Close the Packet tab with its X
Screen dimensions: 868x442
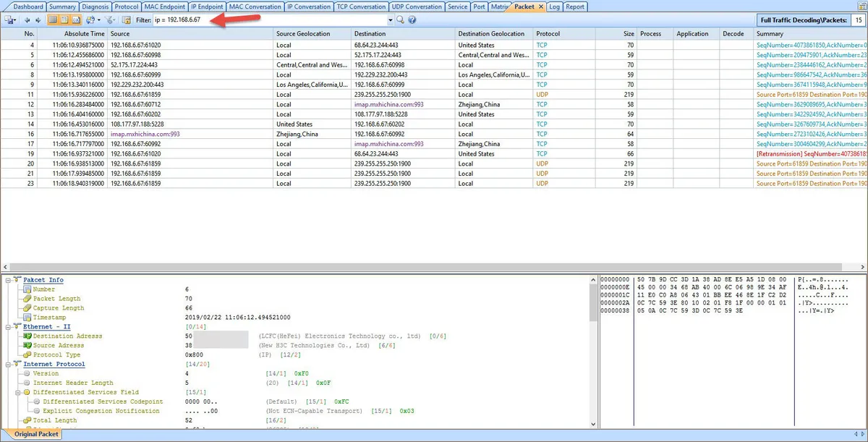541,7
